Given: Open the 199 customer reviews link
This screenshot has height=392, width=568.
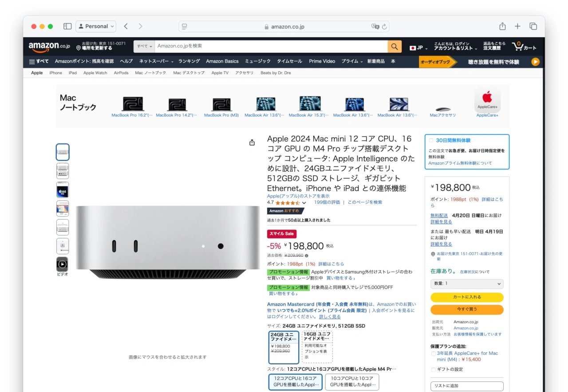Looking at the screenshot, I should click(x=327, y=202).
